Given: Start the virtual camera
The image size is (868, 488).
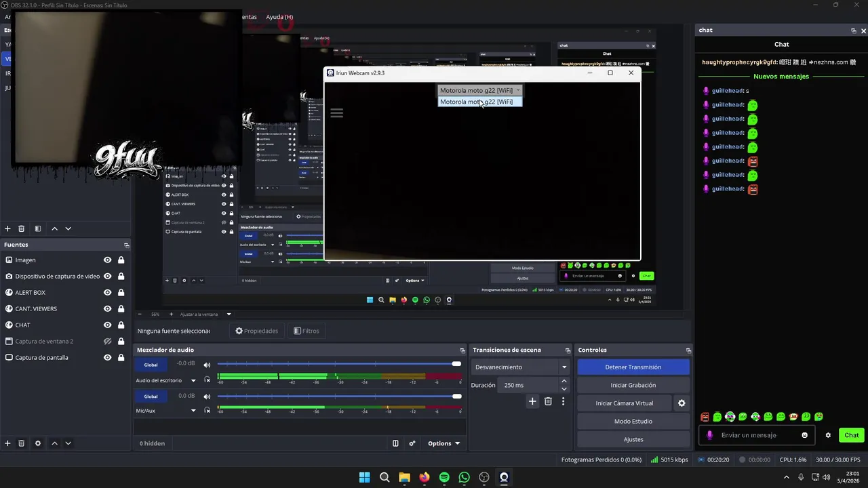Looking at the screenshot, I should pos(625,403).
